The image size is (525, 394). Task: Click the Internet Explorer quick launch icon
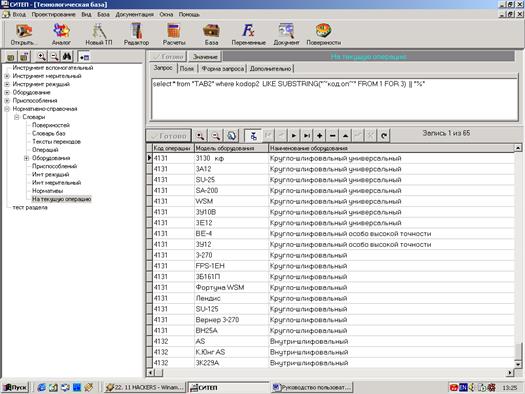pos(42,387)
